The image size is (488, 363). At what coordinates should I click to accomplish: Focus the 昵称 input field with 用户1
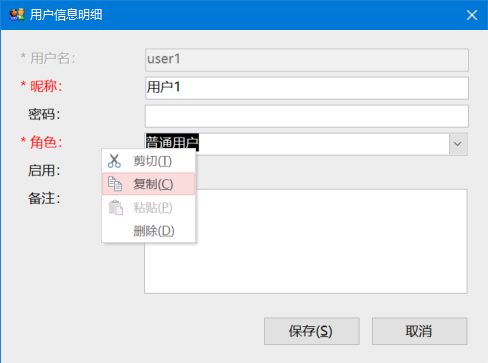coord(307,88)
